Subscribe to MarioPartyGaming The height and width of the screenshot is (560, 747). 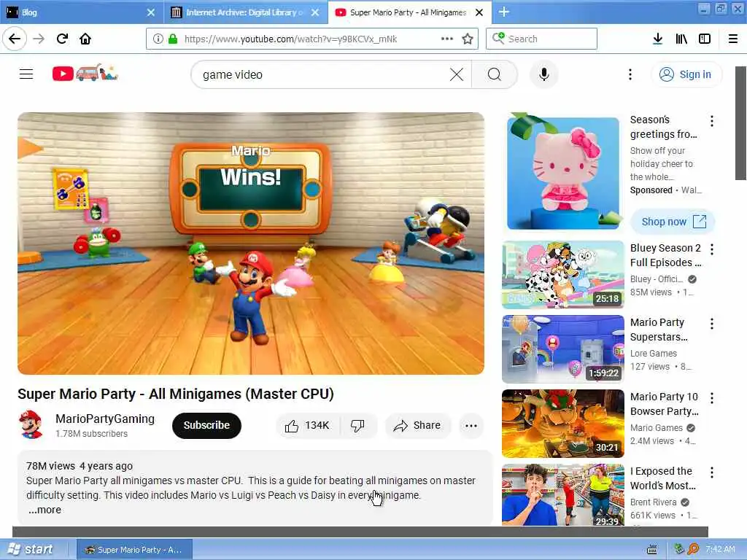click(x=206, y=425)
